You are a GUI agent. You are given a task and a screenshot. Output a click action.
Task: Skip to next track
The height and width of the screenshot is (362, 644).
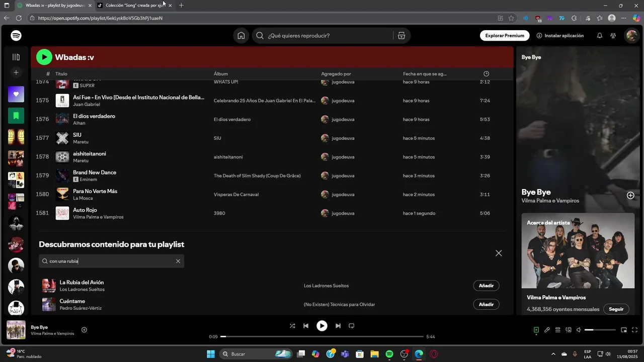pyautogui.click(x=338, y=326)
